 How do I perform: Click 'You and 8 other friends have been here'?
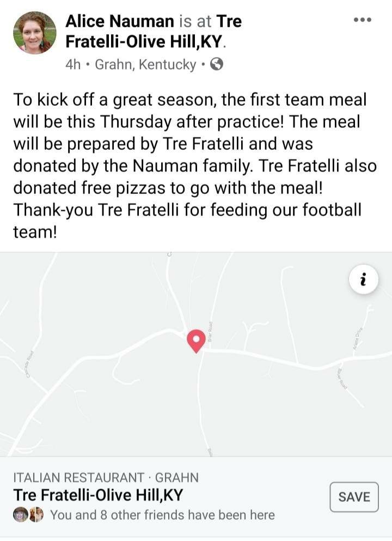(162, 515)
